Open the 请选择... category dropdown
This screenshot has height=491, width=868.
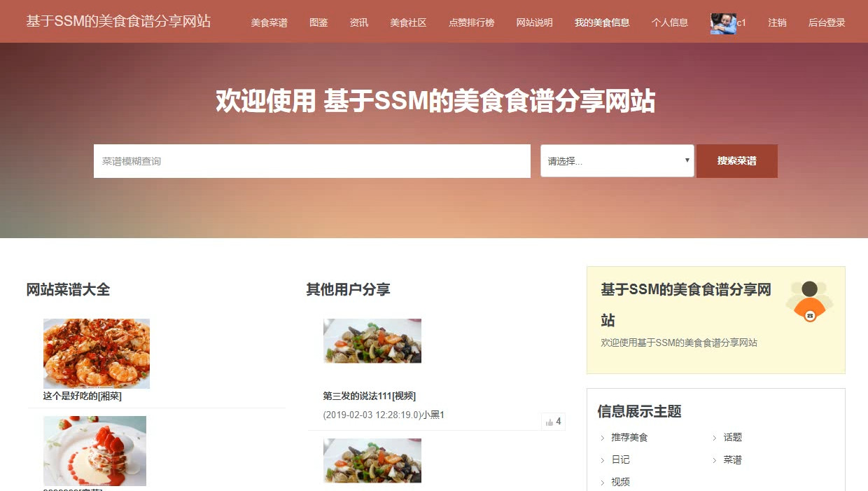pyautogui.click(x=617, y=161)
